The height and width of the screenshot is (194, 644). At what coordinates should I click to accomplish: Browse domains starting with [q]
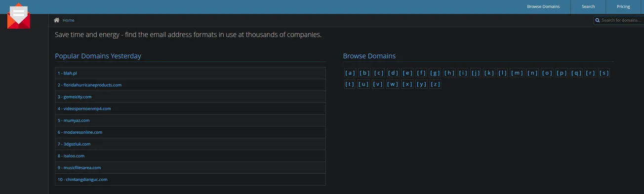(576, 73)
